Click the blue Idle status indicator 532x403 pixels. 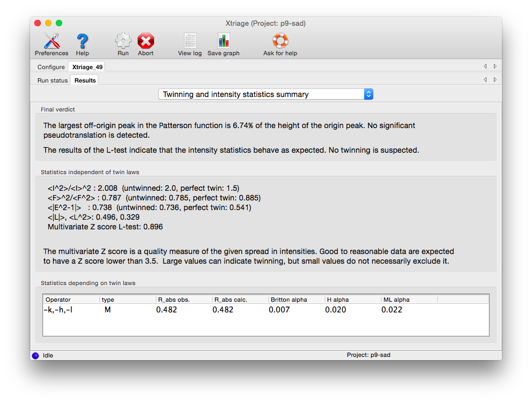tap(35, 355)
